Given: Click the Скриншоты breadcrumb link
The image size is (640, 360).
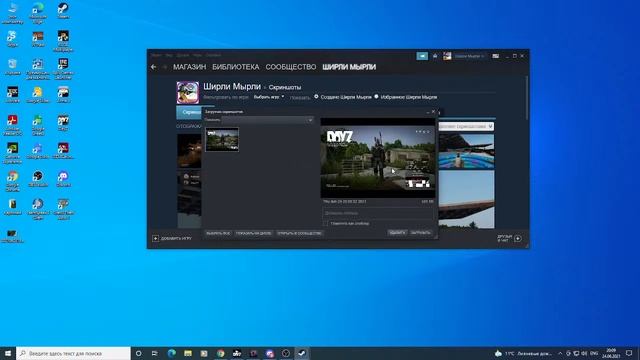Looking at the screenshot, I should 285,87.
